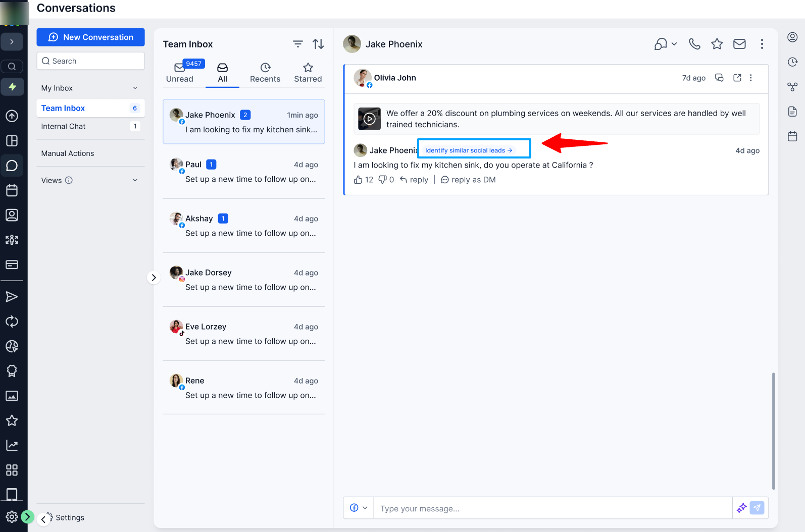This screenshot has width=805, height=532.
Task: Star the Jake Phoenix conversation
Action: (717, 44)
